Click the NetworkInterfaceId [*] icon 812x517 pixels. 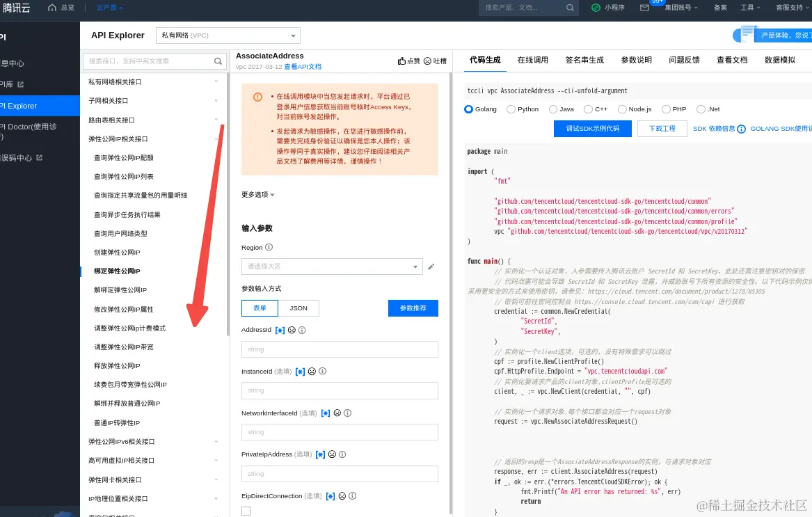click(x=325, y=413)
